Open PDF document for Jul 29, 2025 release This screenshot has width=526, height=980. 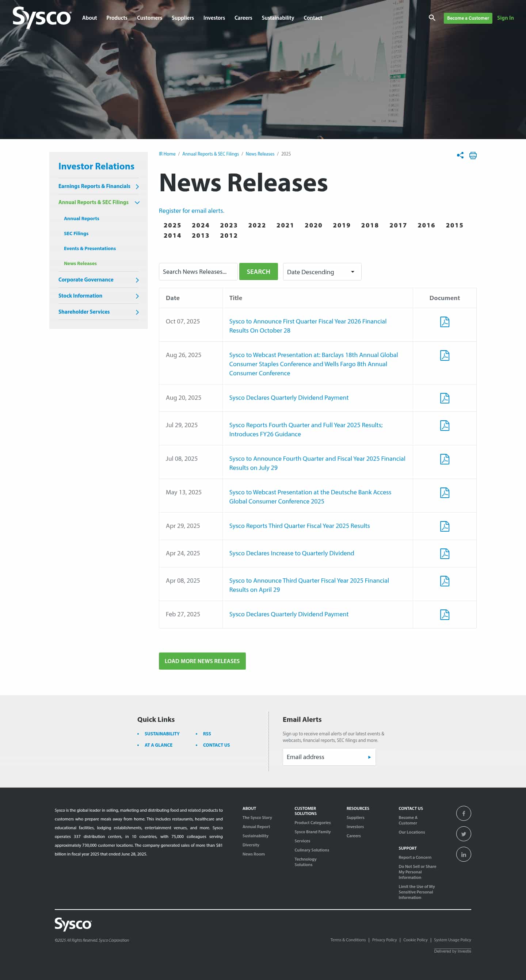[445, 425]
